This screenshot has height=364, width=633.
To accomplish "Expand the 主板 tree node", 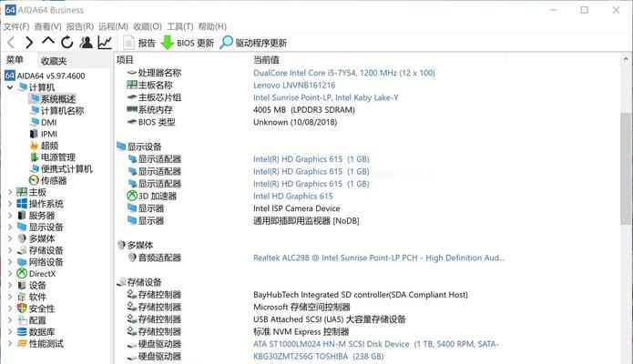I will pos(10,192).
